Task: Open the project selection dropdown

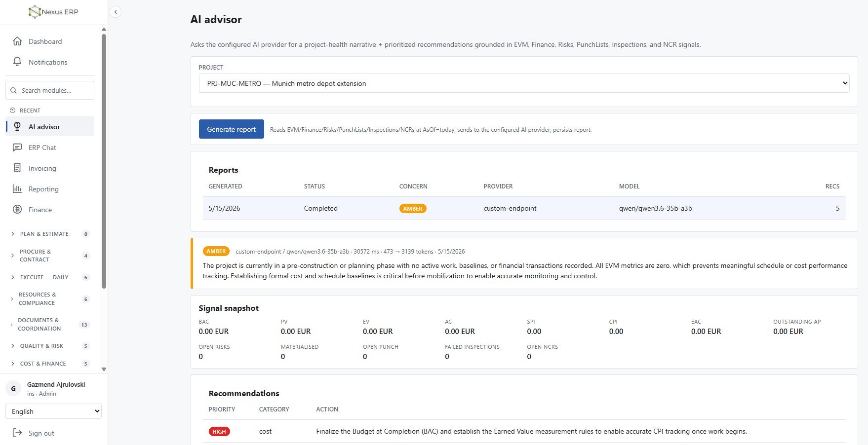Action: (524, 83)
